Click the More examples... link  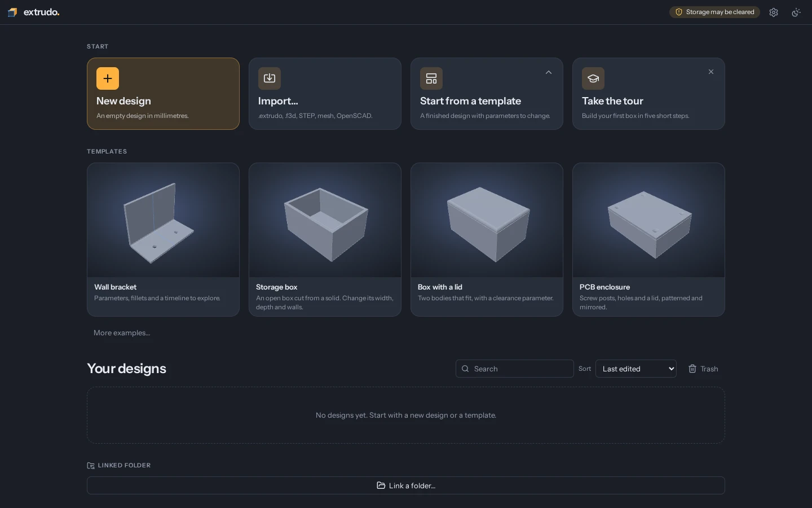click(x=122, y=333)
